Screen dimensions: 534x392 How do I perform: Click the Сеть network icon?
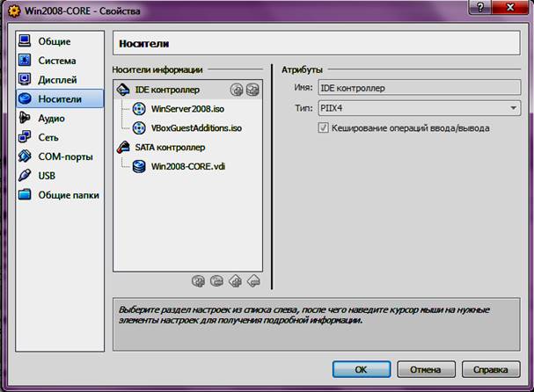(x=25, y=137)
